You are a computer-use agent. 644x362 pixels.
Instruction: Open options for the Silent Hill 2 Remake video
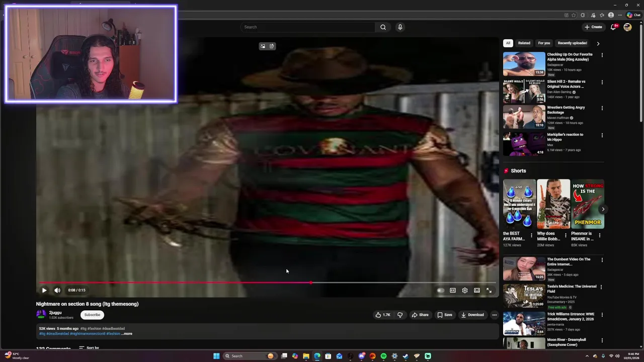[602, 82]
